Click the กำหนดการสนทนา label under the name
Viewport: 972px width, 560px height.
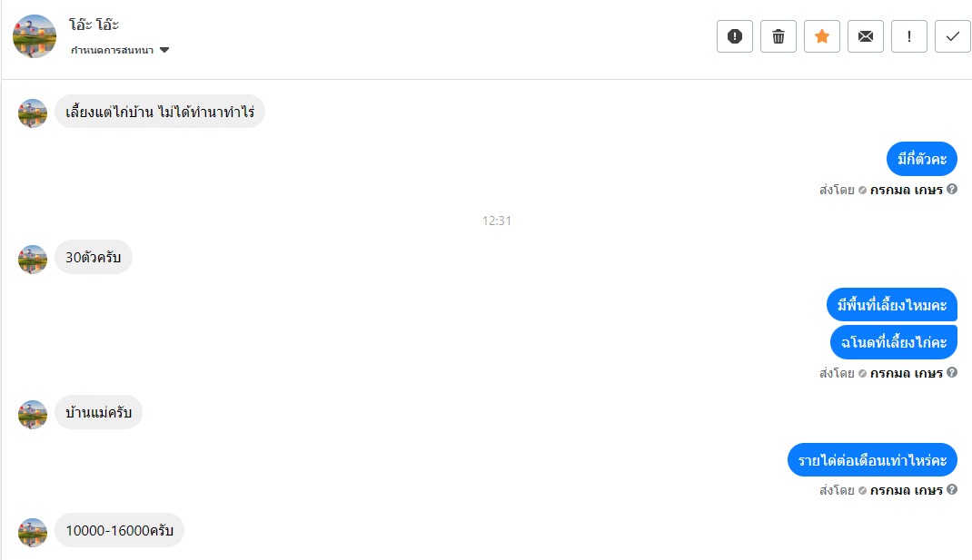pyautogui.click(x=112, y=50)
